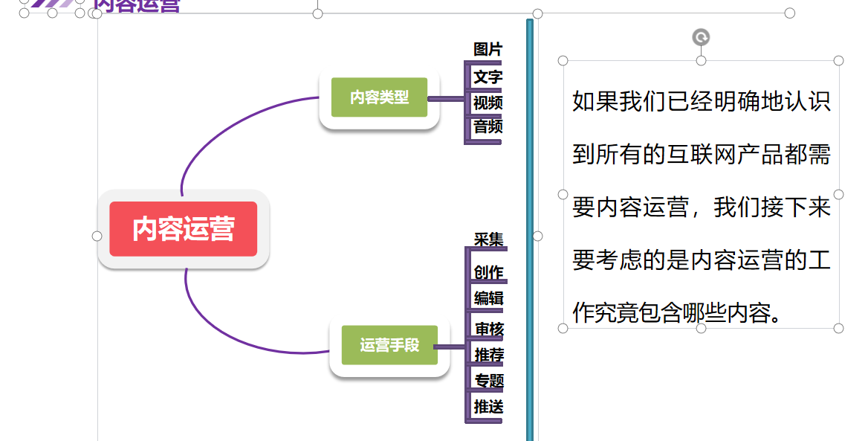
Task: Click the text box bottom-right corner handle
Action: click(x=839, y=329)
